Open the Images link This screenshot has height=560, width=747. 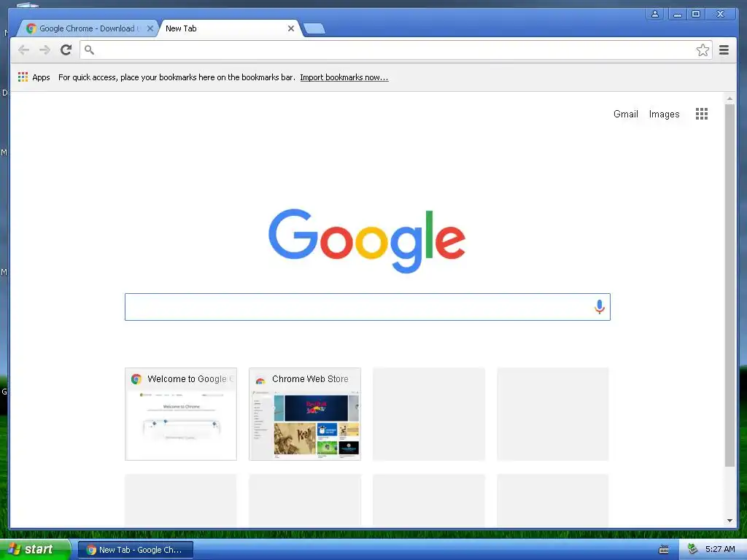(664, 114)
